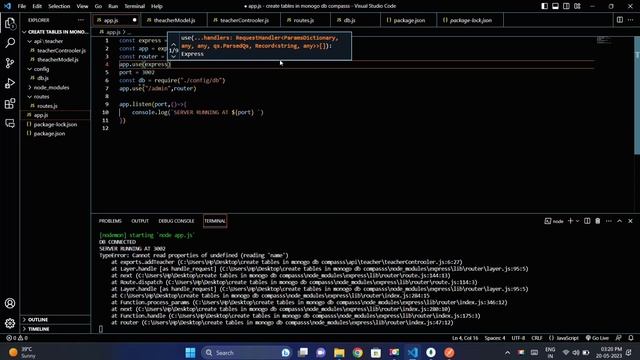
Task: Open package.json in explorer tree
Action: coord(49,133)
